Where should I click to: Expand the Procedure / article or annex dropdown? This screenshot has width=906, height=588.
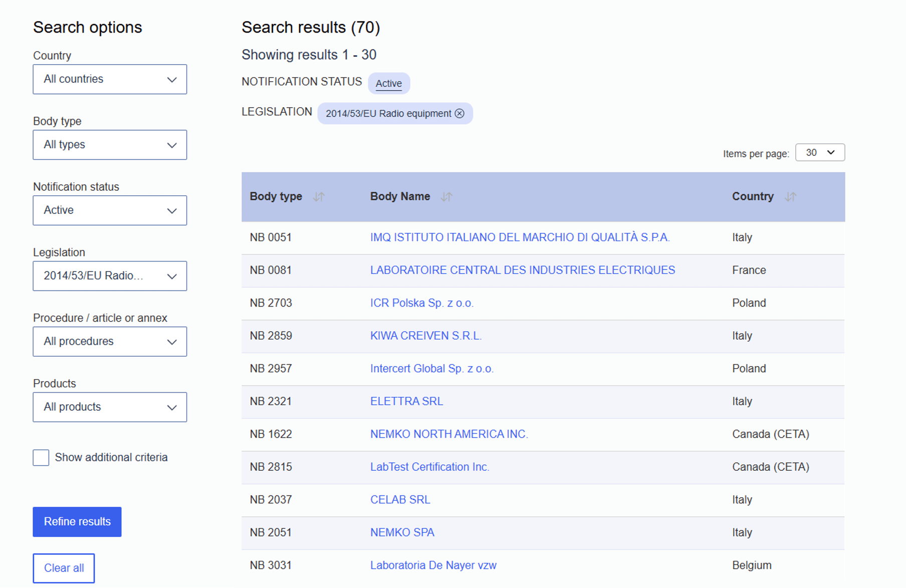click(110, 342)
